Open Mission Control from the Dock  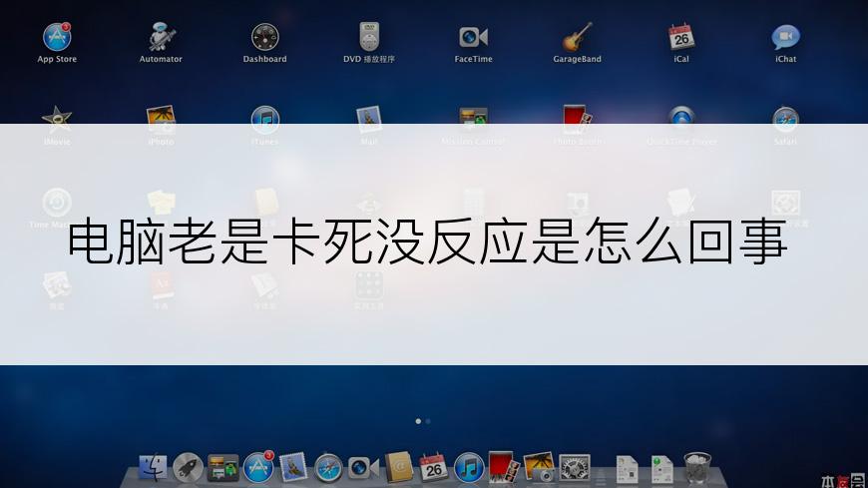[x=223, y=468]
